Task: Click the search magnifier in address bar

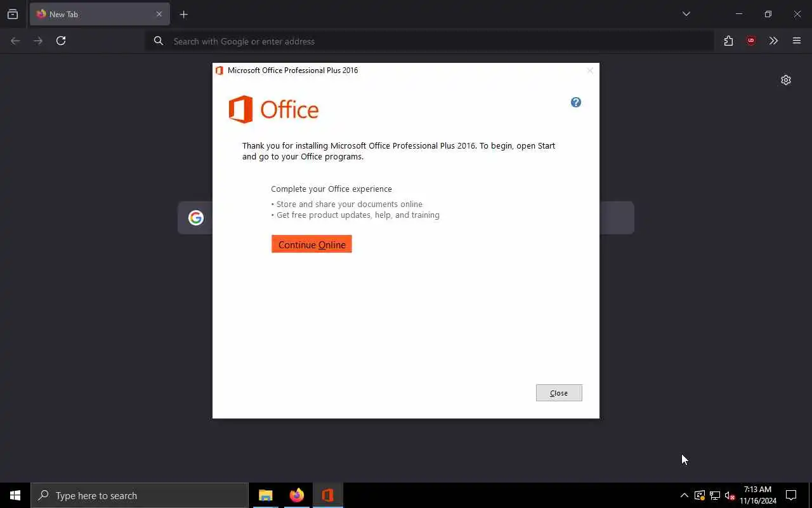Action: click(159, 41)
